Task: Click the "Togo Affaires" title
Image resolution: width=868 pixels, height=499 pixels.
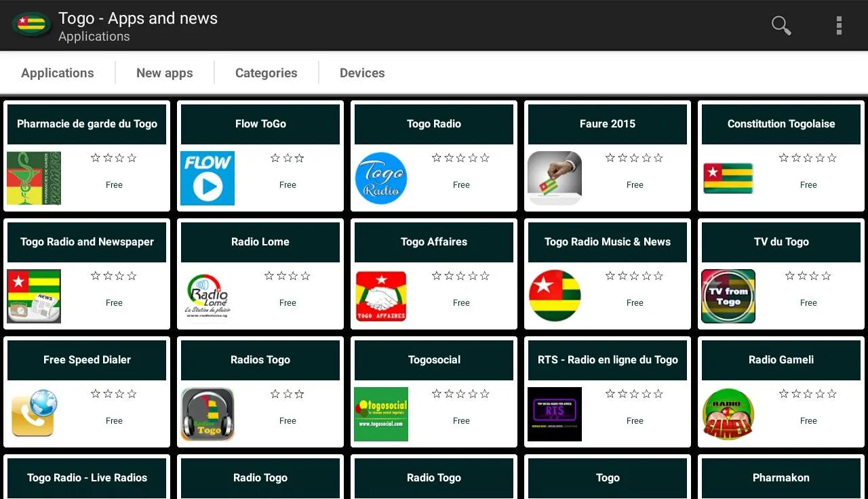Action: click(x=434, y=242)
